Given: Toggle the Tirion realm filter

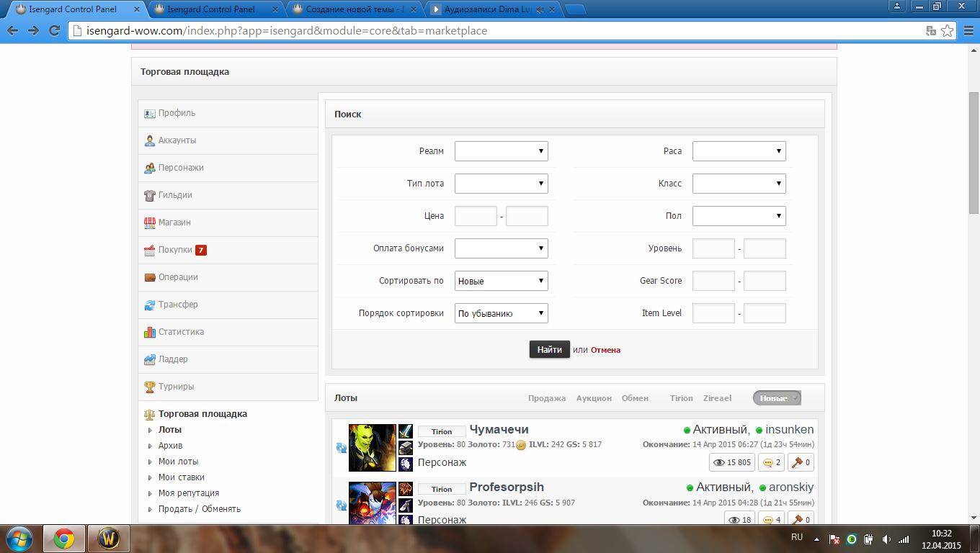Looking at the screenshot, I should (x=681, y=398).
